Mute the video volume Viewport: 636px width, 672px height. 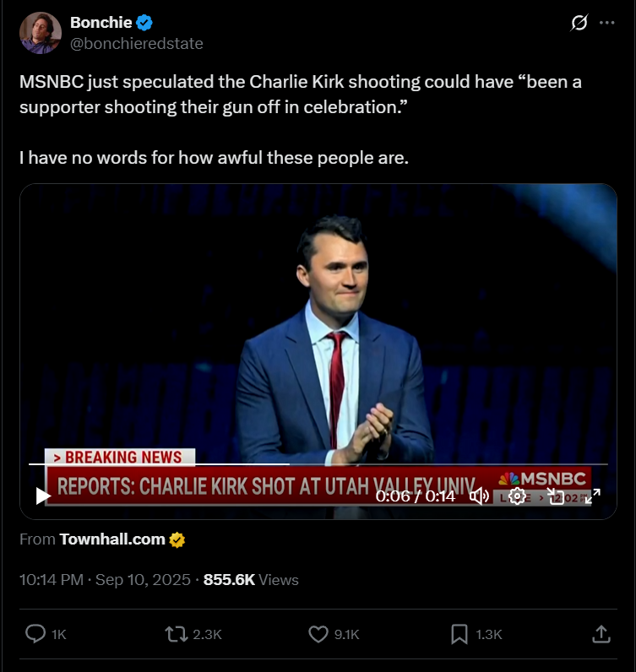(x=479, y=496)
